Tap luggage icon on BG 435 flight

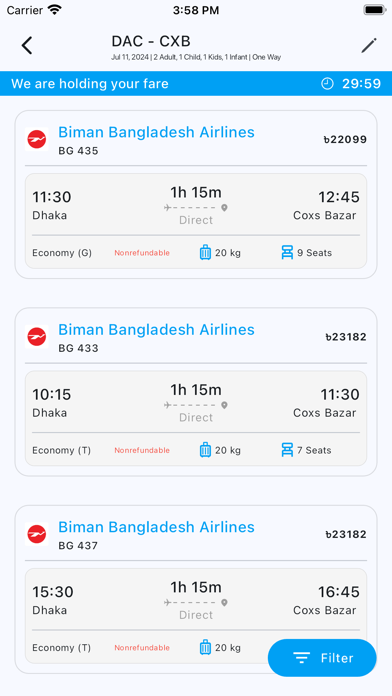pos(205,253)
